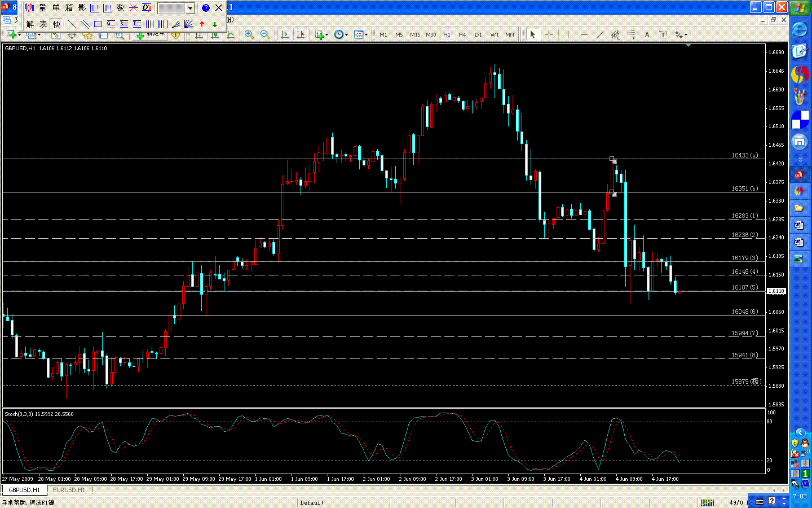This screenshot has width=812, height=508.
Task: Select the text A tool
Action: click(x=647, y=34)
